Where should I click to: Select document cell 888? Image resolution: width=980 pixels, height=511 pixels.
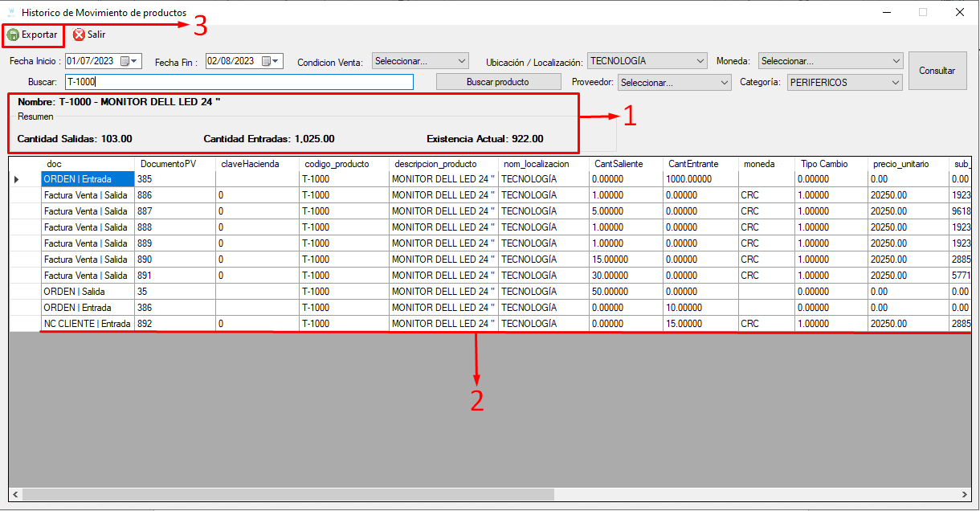(174, 227)
